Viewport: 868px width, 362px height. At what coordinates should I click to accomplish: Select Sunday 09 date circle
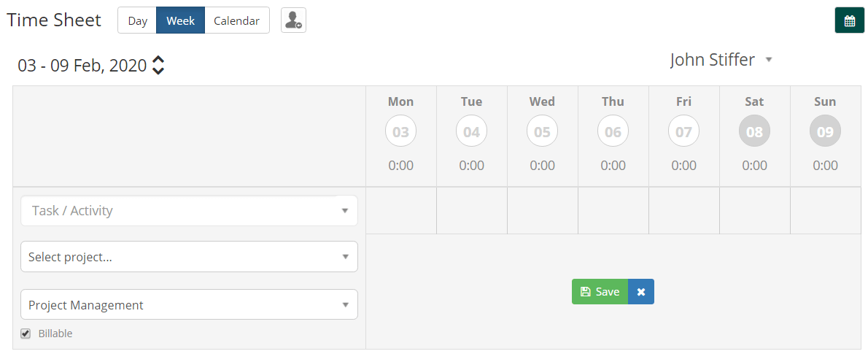[x=826, y=131]
